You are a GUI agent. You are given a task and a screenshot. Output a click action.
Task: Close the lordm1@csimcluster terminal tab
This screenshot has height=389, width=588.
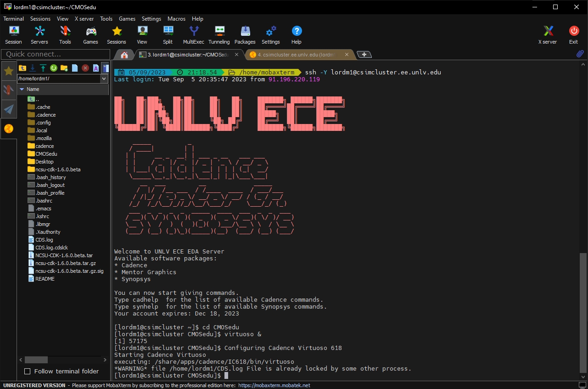coord(236,55)
